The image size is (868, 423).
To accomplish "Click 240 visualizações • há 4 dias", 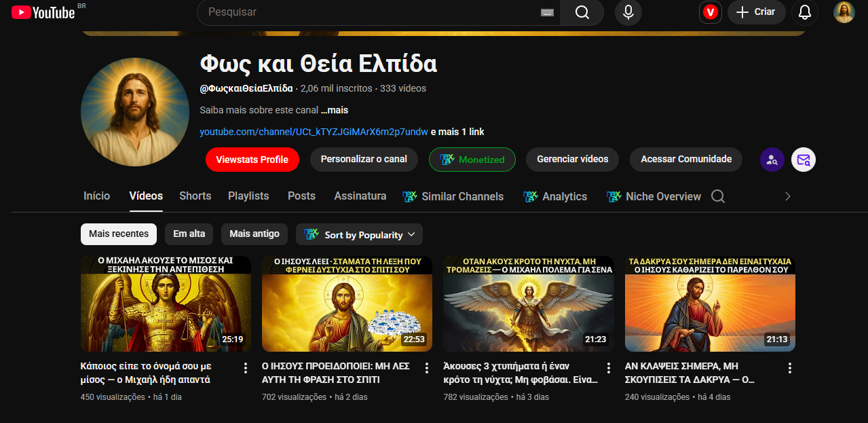I will coord(678,397).
